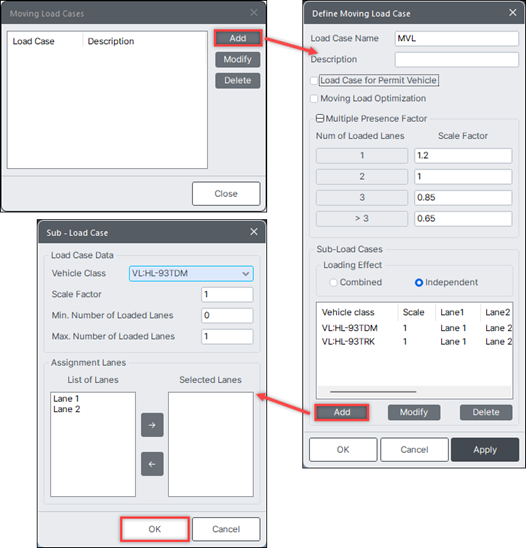Click Add in Moving Load Cases dialog

[x=238, y=38]
